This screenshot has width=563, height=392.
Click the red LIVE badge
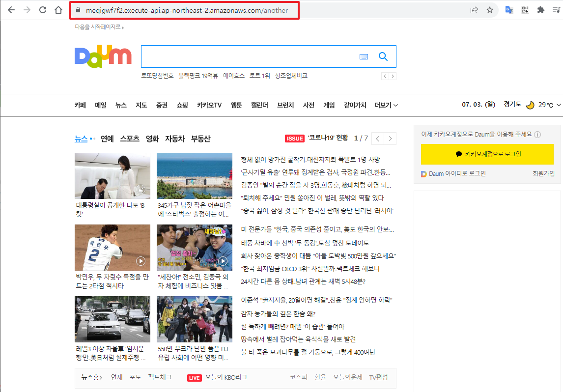tap(194, 378)
